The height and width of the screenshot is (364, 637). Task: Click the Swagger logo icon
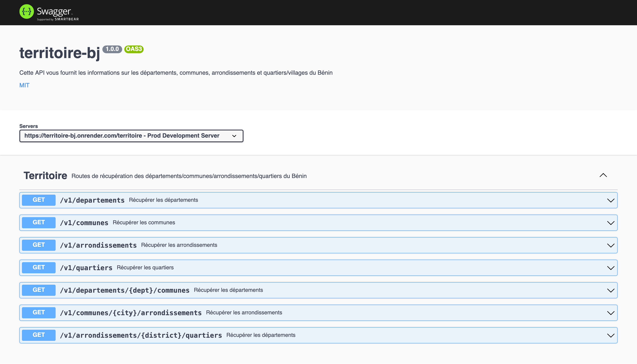(27, 12)
